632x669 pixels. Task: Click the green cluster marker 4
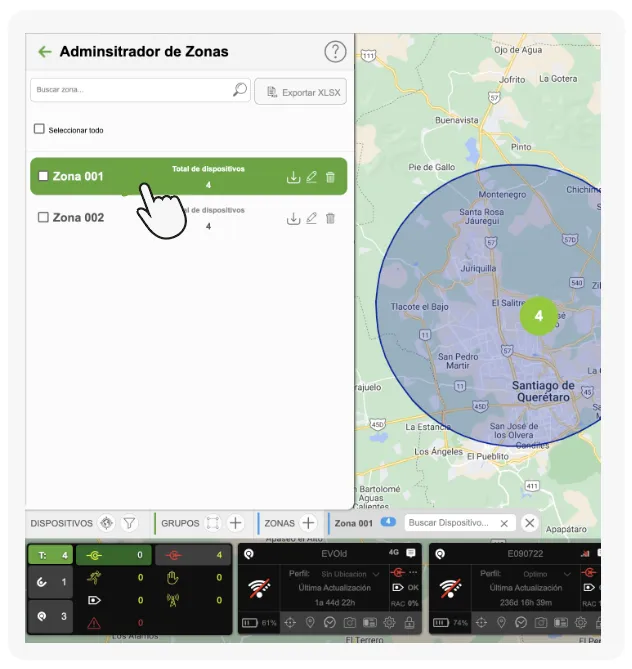click(x=539, y=316)
